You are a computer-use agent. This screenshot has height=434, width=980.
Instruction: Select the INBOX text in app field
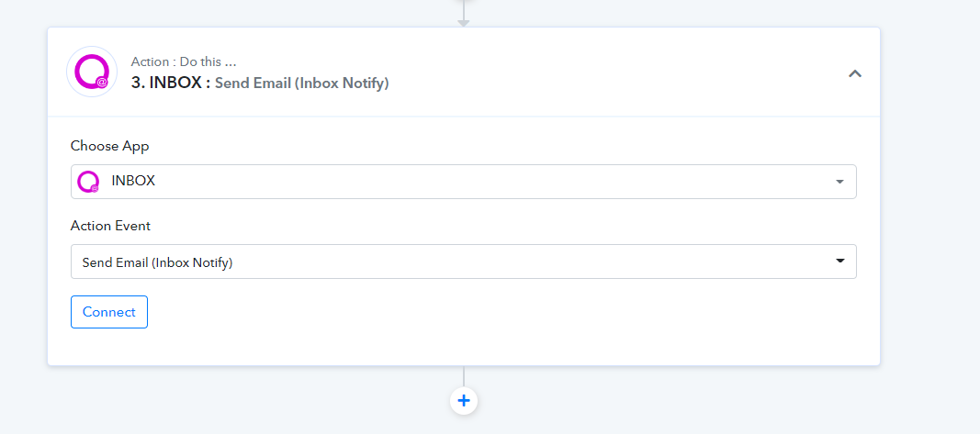pos(133,182)
